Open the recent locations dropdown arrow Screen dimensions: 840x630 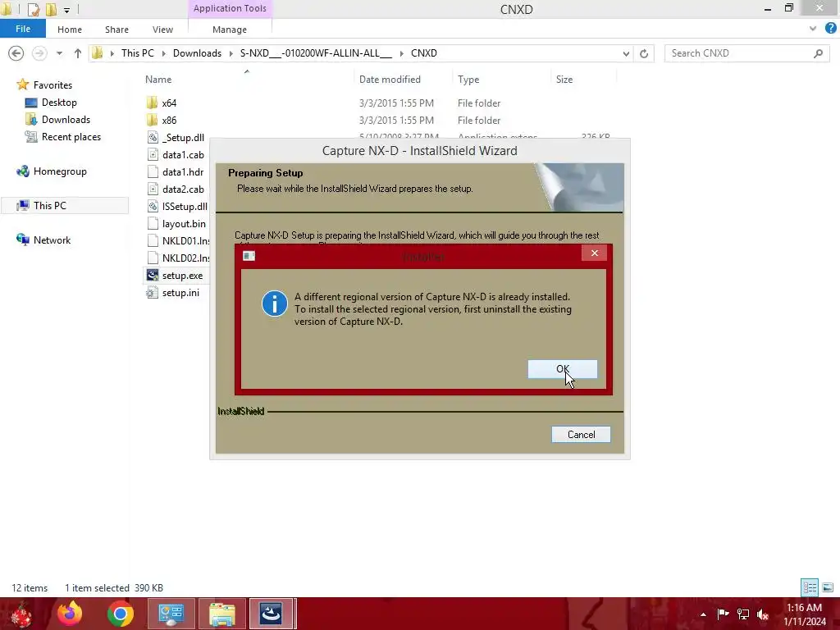59,53
